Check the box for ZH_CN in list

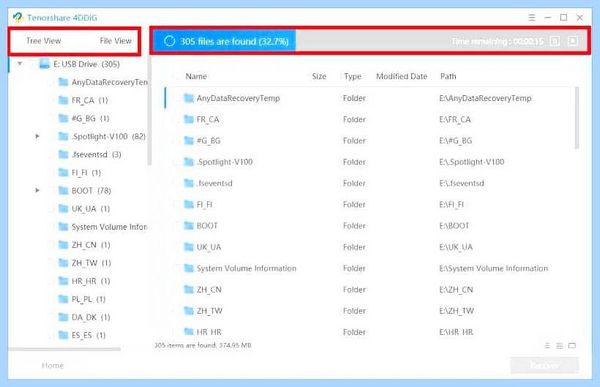click(x=176, y=290)
